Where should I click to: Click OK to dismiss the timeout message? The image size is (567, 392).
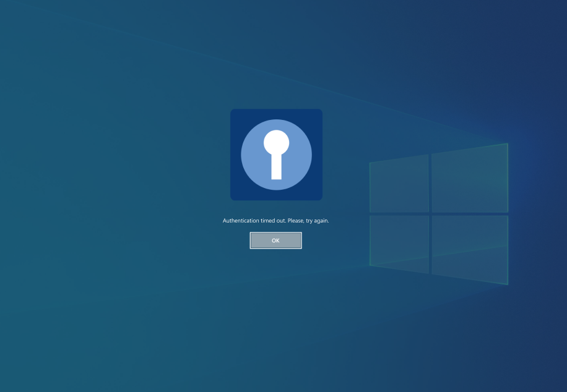pos(275,241)
